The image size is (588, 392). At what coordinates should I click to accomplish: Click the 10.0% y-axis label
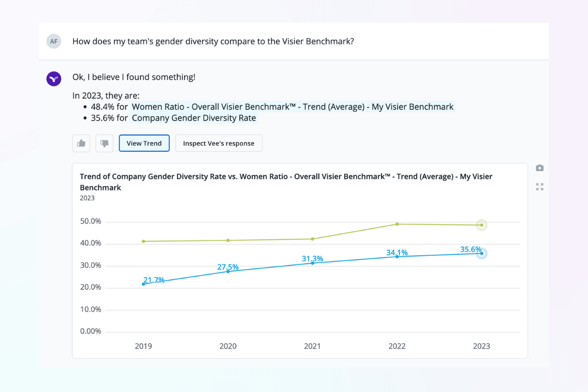tap(91, 310)
